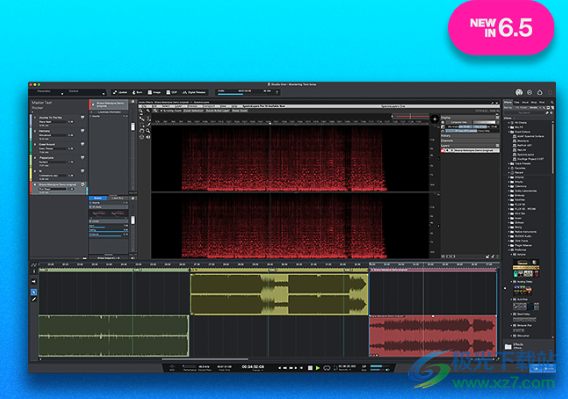Open the Effects tab in browser
This screenshot has width=568, height=399.
508,103
